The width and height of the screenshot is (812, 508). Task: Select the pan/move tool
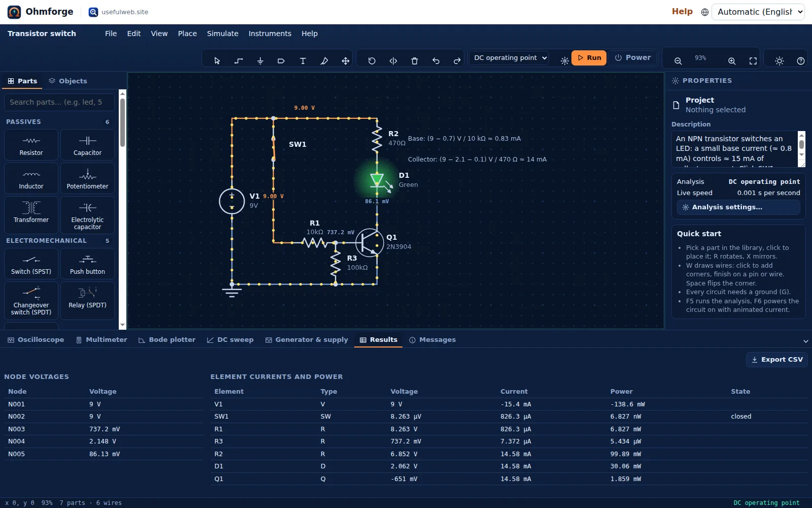click(x=346, y=61)
